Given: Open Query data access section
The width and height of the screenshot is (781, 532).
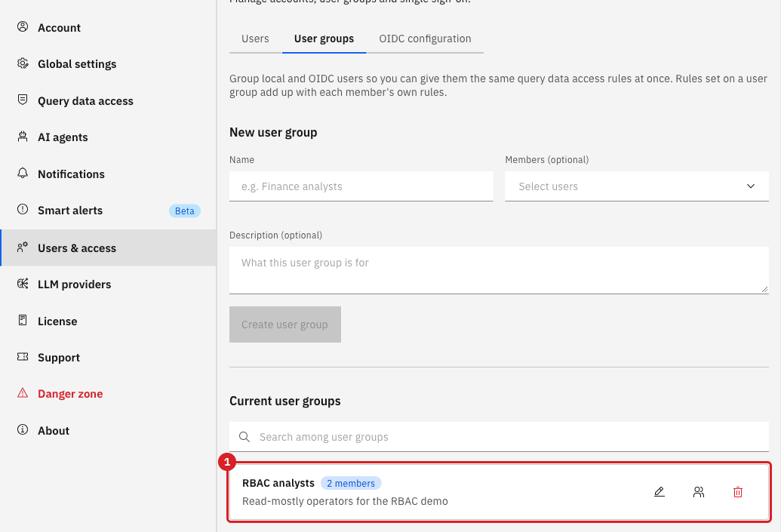Looking at the screenshot, I should 108,101.
